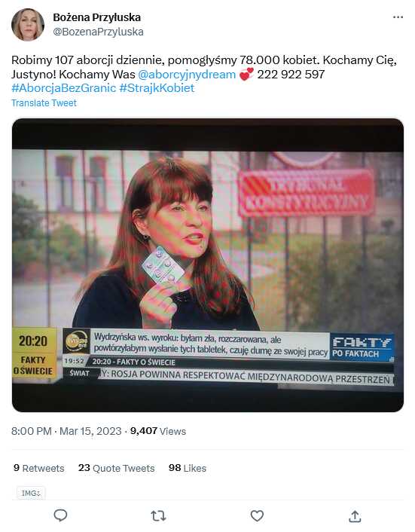This screenshot has width=415, height=532.
Task: Open the three-dot more options menu
Action: [x=398, y=17]
